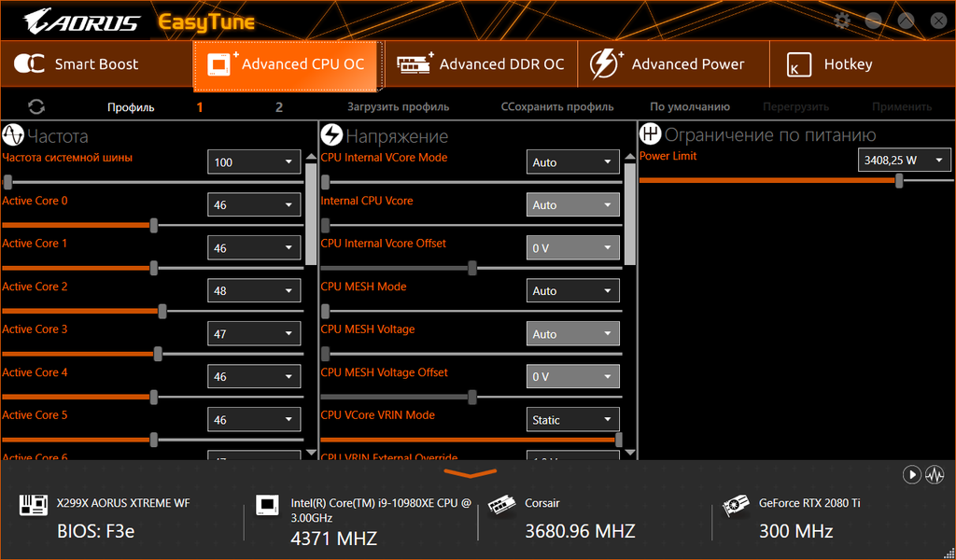Open CPU VCore VRIN Mode dropdown
Image resolution: width=956 pixels, height=560 pixels.
[x=572, y=420]
